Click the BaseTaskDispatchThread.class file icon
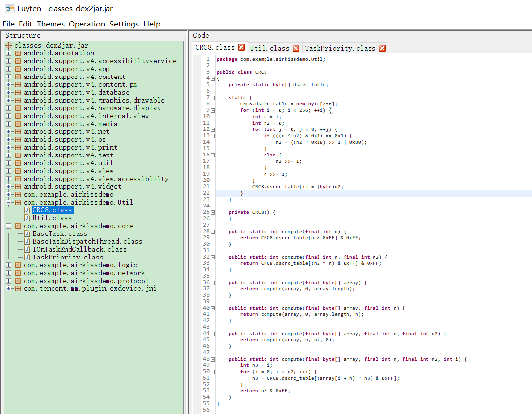 pos(27,241)
